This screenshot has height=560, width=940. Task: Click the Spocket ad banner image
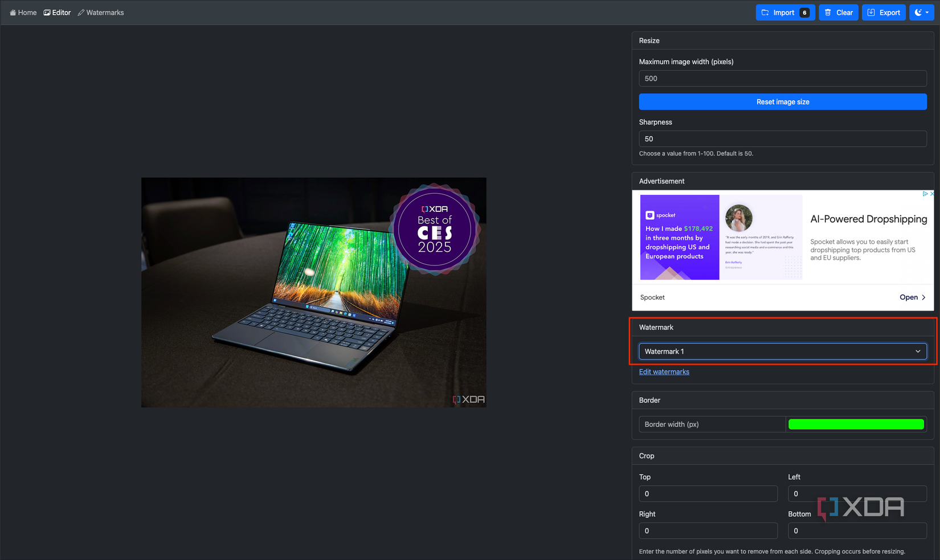coord(721,237)
